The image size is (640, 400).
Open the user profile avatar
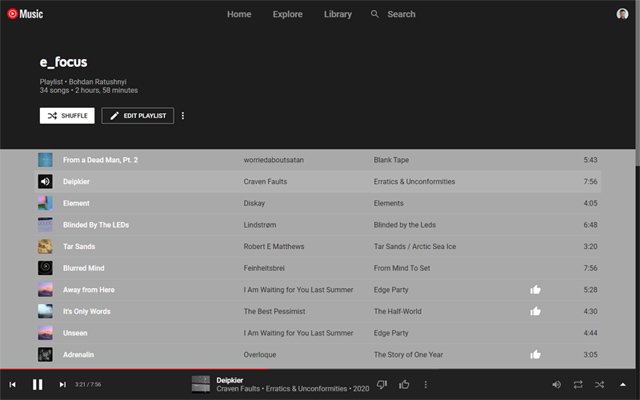coord(622,14)
